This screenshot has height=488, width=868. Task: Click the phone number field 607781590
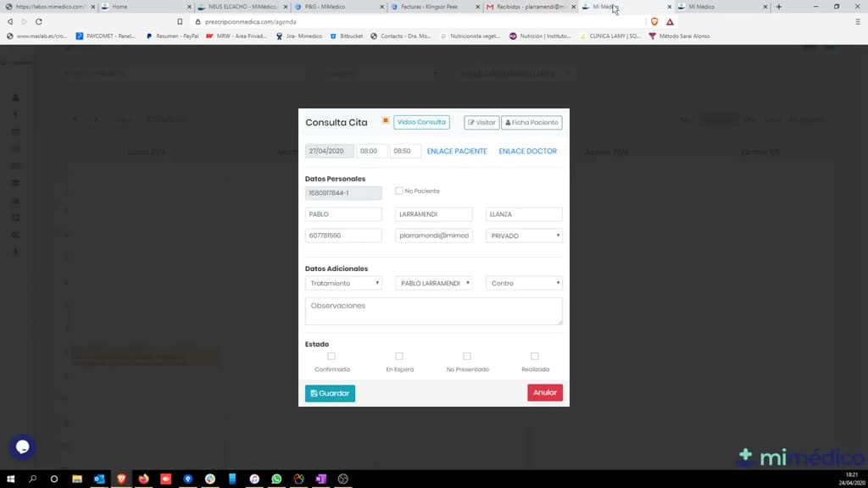pyautogui.click(x=343, y=236)
